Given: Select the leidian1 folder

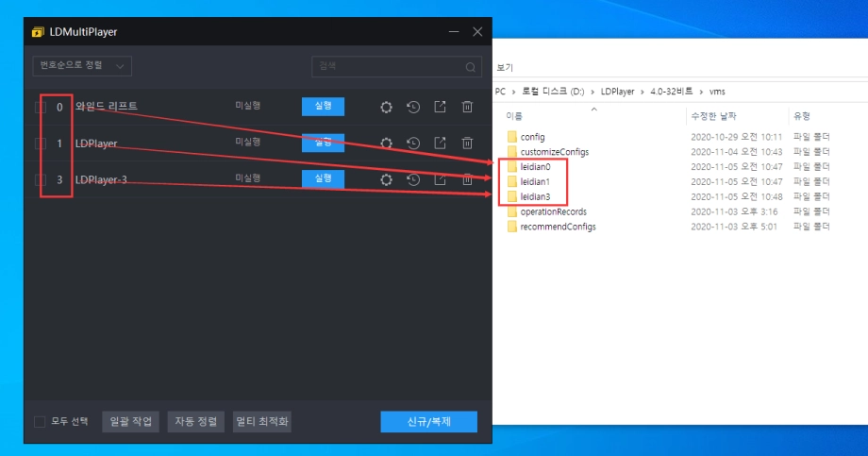Looking at the screenshot, I should [535, 181].
